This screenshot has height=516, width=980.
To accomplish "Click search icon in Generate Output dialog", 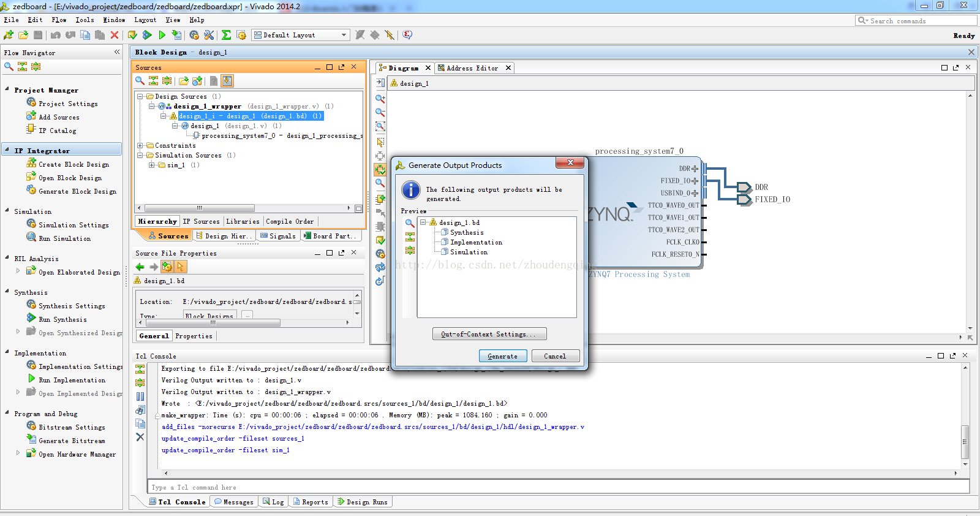I will 410,223.
